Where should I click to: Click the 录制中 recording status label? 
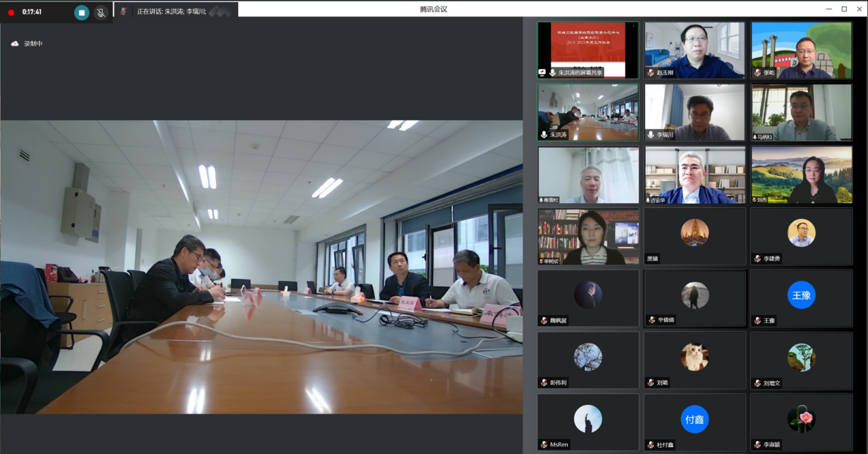pos(34,44)
